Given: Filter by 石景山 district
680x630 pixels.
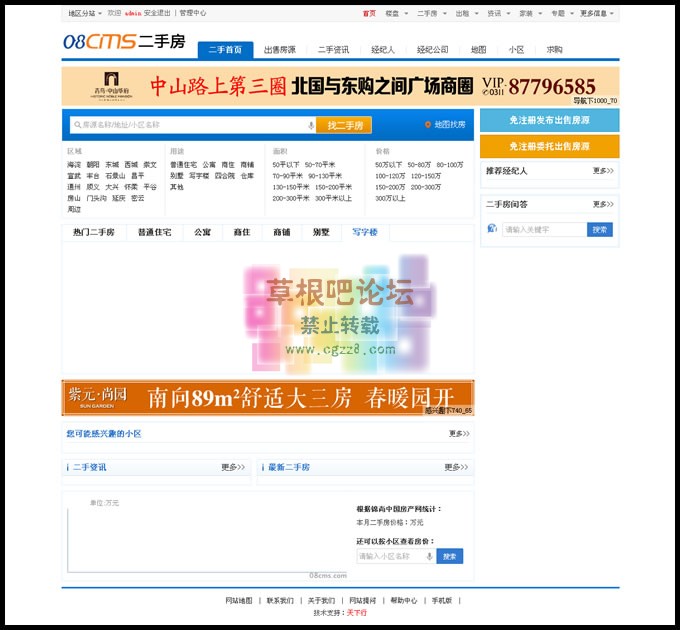Looking at the screenshot, I should pos(115,176).
